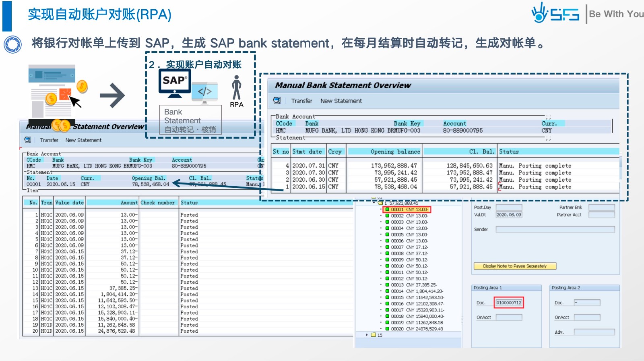Image resolution: width=644 pixels, height=361 pixels.
Task: Click New Statement in the right overview toolbar
Action: 341,101
